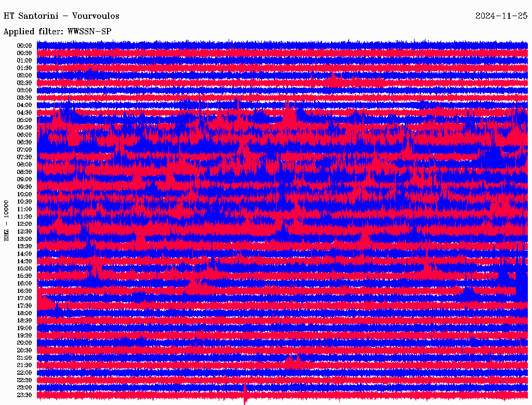
Task: Select the 00:00 time label
Action: [24, 46]
